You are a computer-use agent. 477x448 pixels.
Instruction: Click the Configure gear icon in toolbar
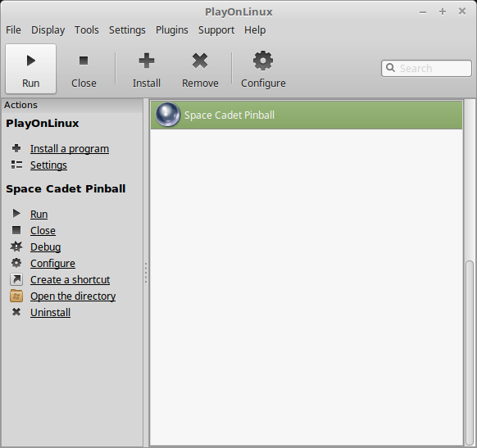[263, 61]
